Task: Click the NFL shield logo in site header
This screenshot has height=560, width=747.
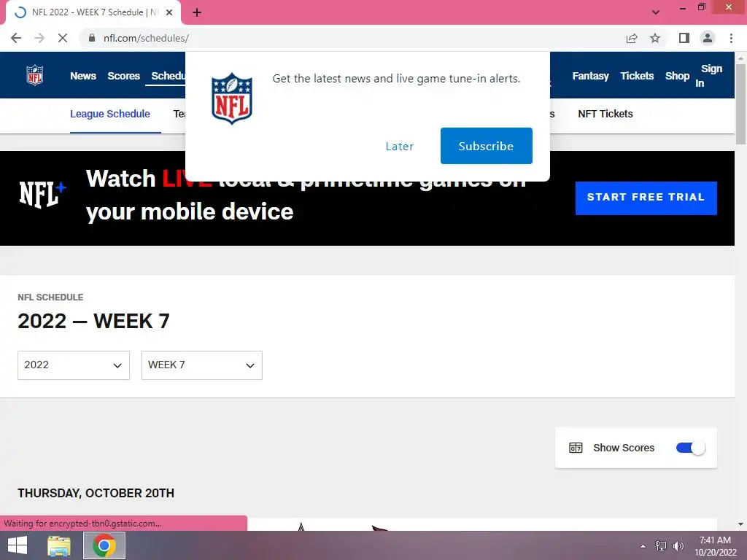Action: 35,75
